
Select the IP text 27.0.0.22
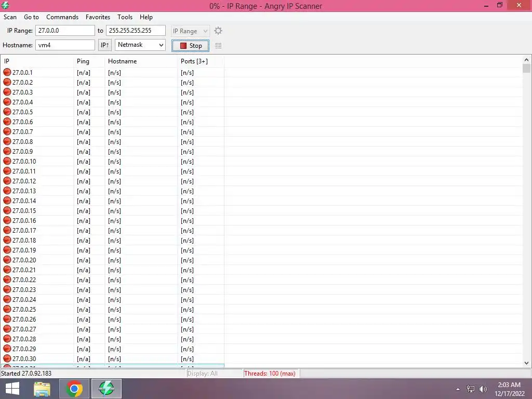(24, 280)
